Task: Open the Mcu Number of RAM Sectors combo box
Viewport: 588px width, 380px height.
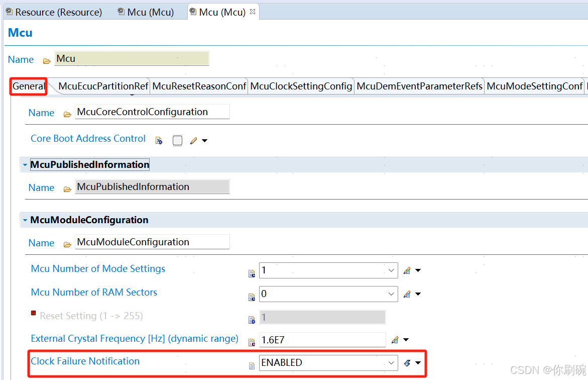Action: tap(328, 294)
